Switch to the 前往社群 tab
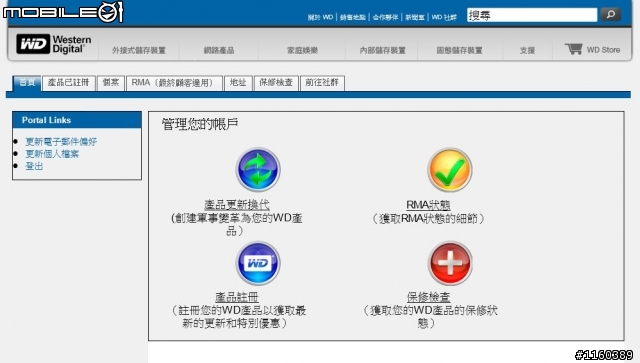The height and width of the screenshot is (363, 640). pos(322,83)
